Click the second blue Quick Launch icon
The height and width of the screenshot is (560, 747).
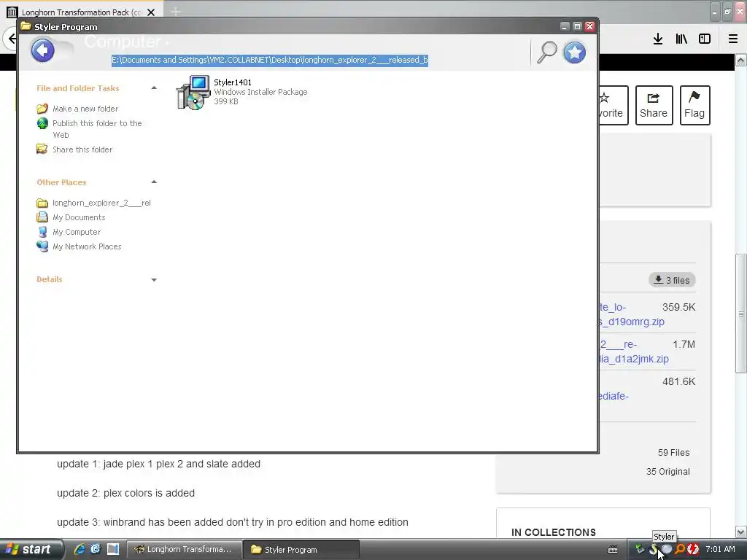click(x=96, y=549)
